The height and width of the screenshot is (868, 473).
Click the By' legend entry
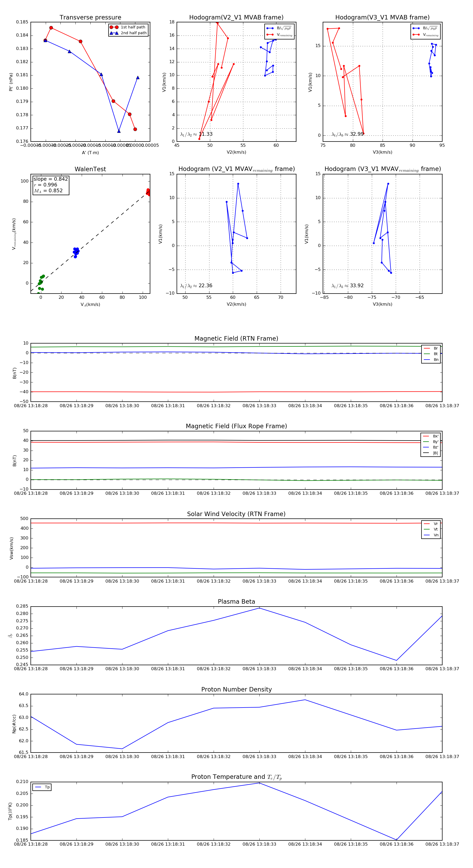coord(431,442)
